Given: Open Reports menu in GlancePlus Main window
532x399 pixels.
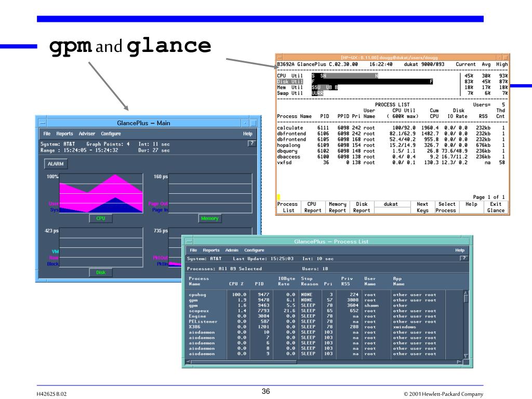Looking at the screenshot, I should 64,134.
